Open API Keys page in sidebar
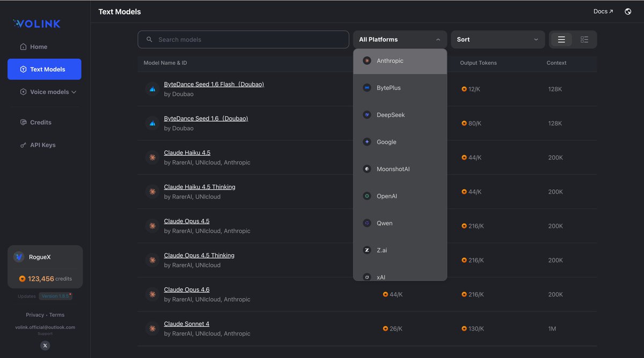Screen dimensions: 644x358 click(45, 145)
